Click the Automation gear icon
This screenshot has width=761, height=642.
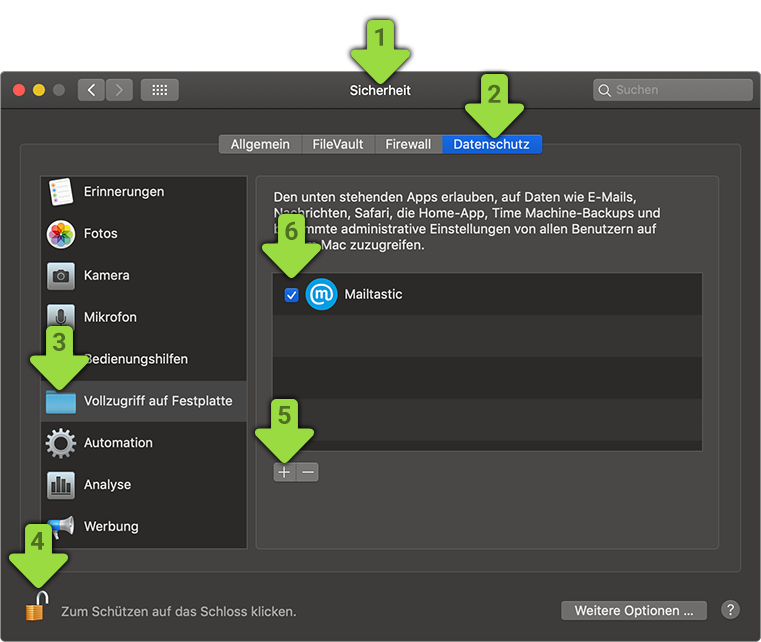coord(61,443)
